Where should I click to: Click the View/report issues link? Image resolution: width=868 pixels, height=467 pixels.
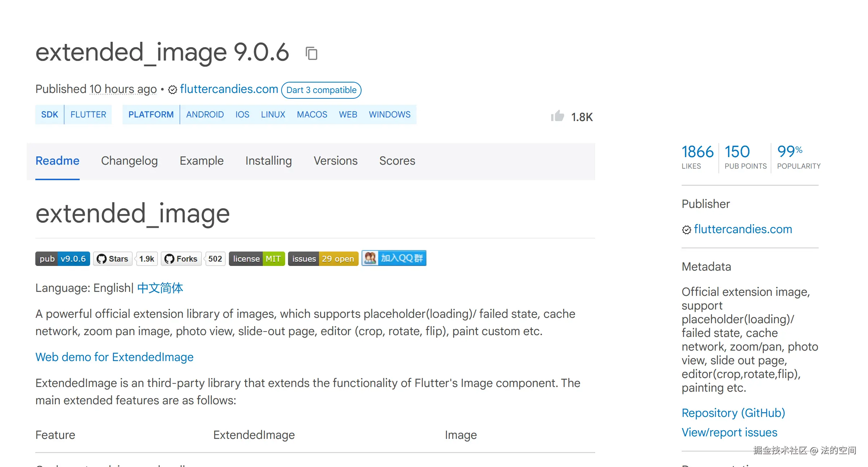pos(729,432)
